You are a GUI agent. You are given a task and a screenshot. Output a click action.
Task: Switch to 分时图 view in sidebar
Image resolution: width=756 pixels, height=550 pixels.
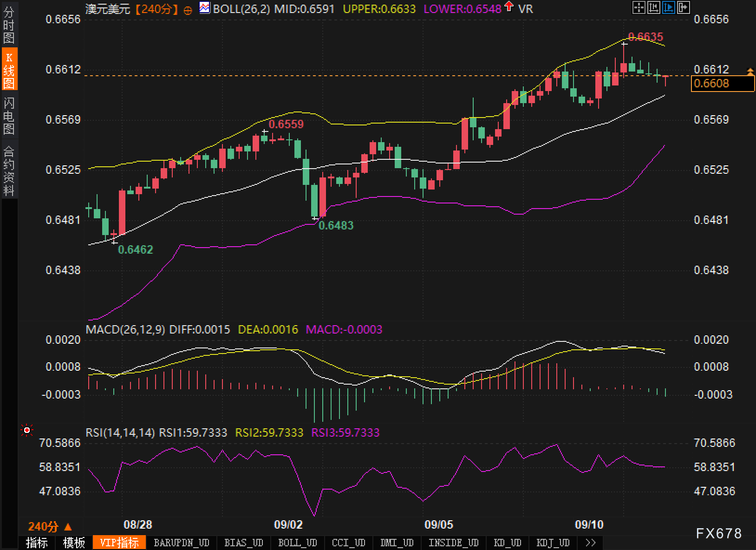click(x=9, y=26)
